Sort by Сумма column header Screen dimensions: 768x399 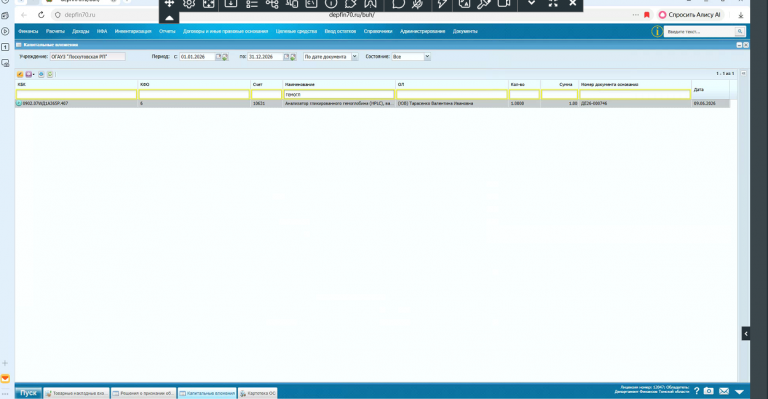pyautogui.click(x=559, y=84)
